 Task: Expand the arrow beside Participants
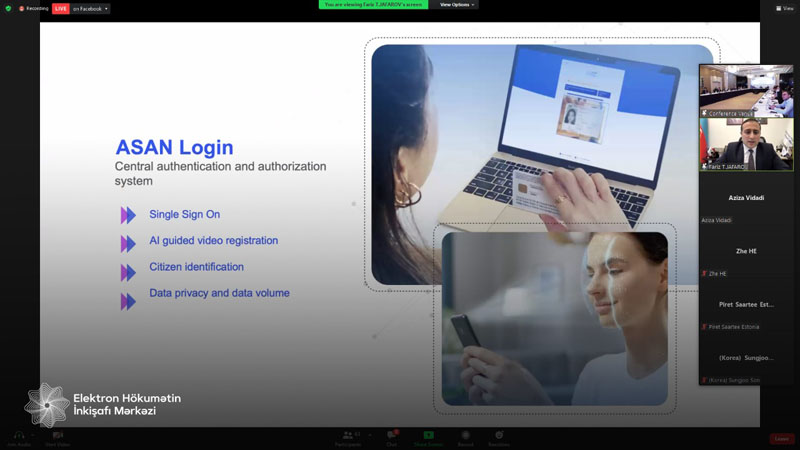pos(370,435)
